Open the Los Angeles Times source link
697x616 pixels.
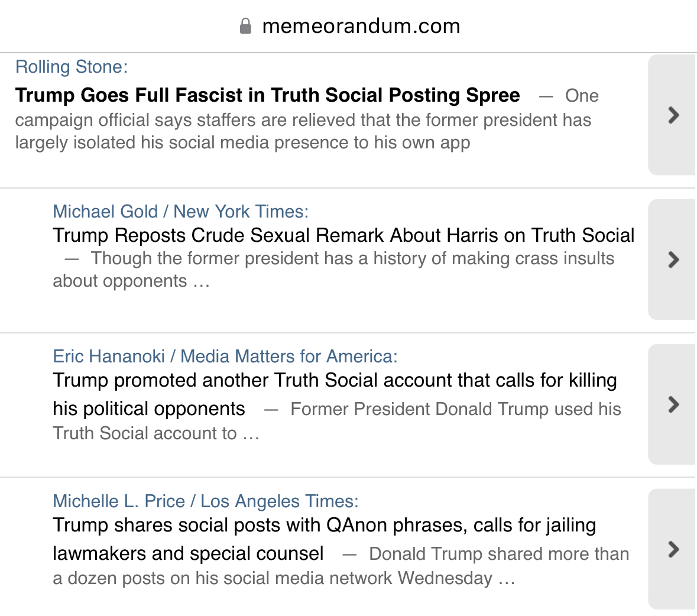click(278, 501)
